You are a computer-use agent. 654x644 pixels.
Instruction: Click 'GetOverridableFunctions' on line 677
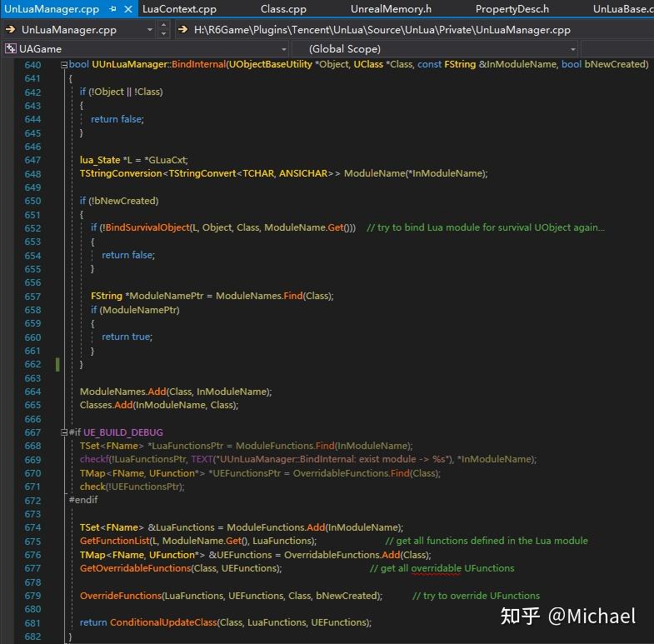coord(136,568)
